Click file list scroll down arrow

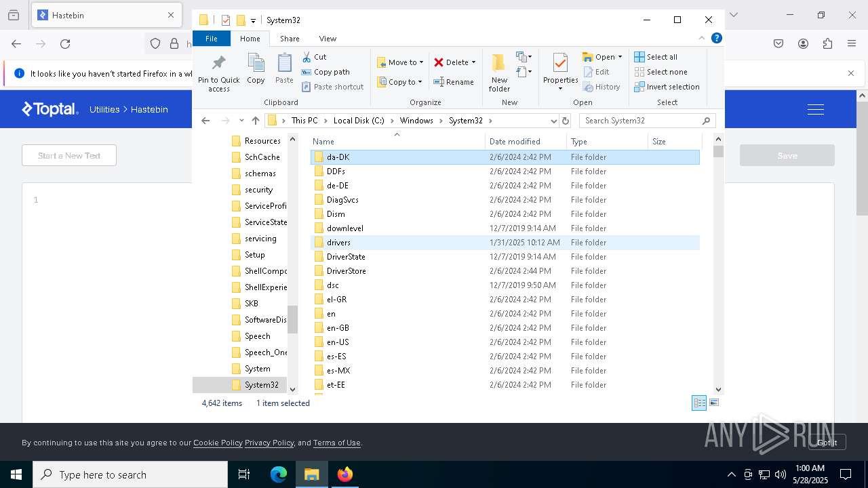(719, 389)
